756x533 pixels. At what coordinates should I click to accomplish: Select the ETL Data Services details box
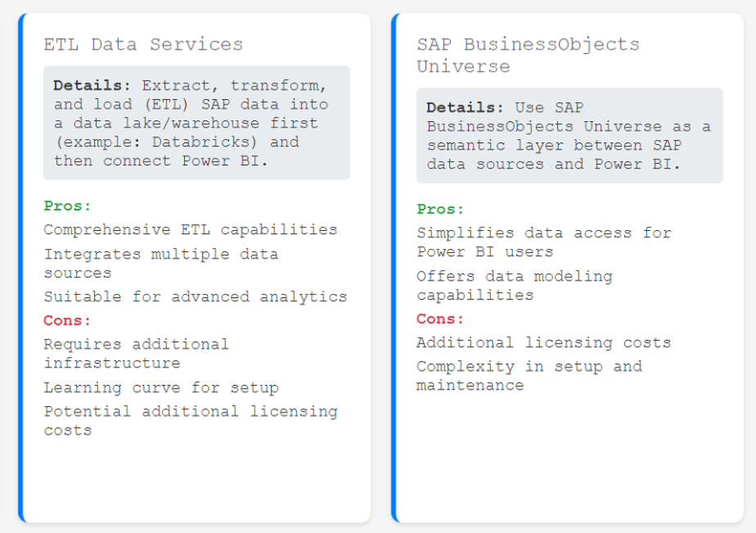click(x=196, y=123)
